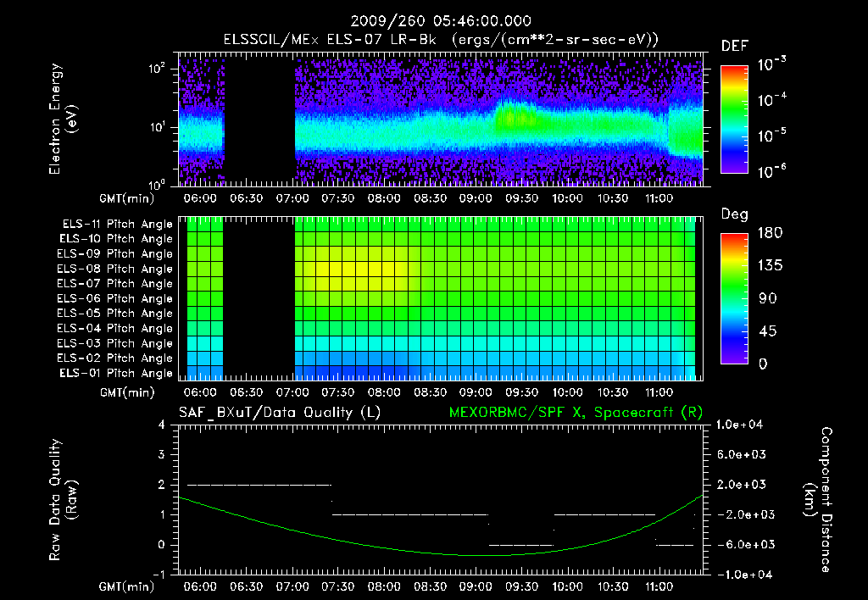Select the ELS-03 Pitch Angle row label
Screen dimensions: 868x600
pyautogui.click(x=115, y=343)
